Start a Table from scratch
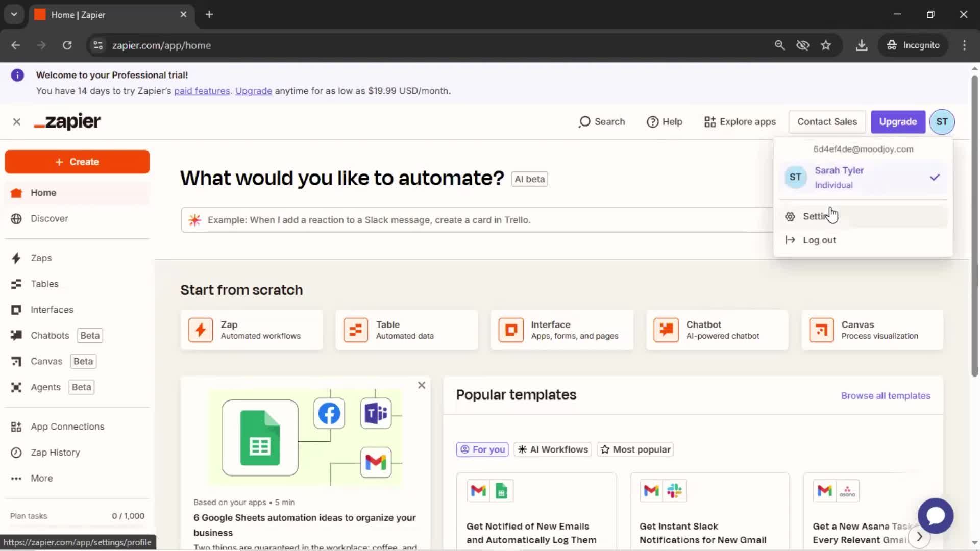The height and width of the screenshot is (551, 980). click(407, 330)
